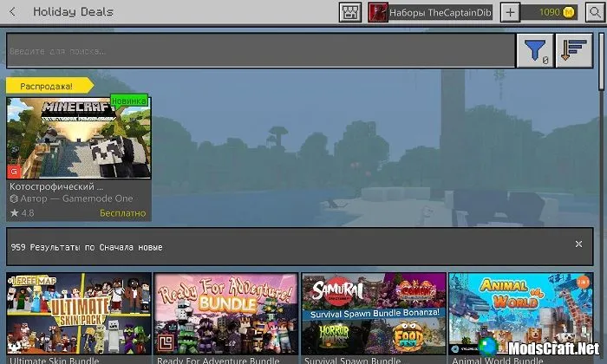Screen dimensions: 607x364
Task: Click the Новинка badge on the featured pack
Action: [x=129, y=101]
